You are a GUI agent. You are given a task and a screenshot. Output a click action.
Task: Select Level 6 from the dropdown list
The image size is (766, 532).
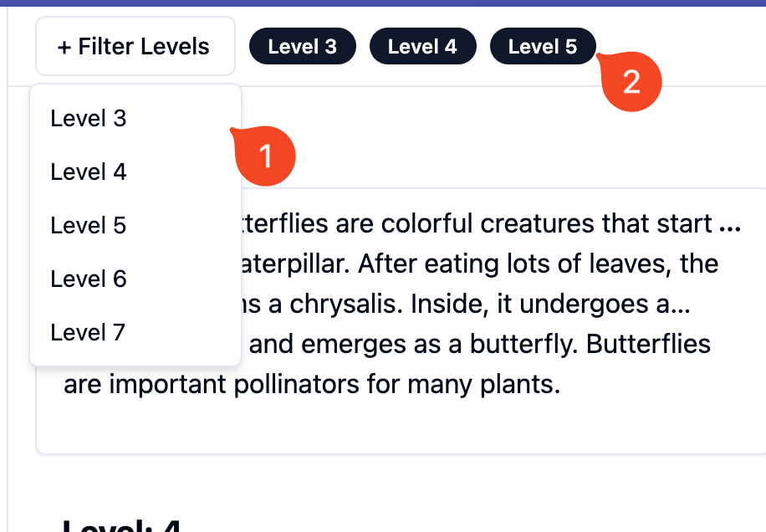89,279
